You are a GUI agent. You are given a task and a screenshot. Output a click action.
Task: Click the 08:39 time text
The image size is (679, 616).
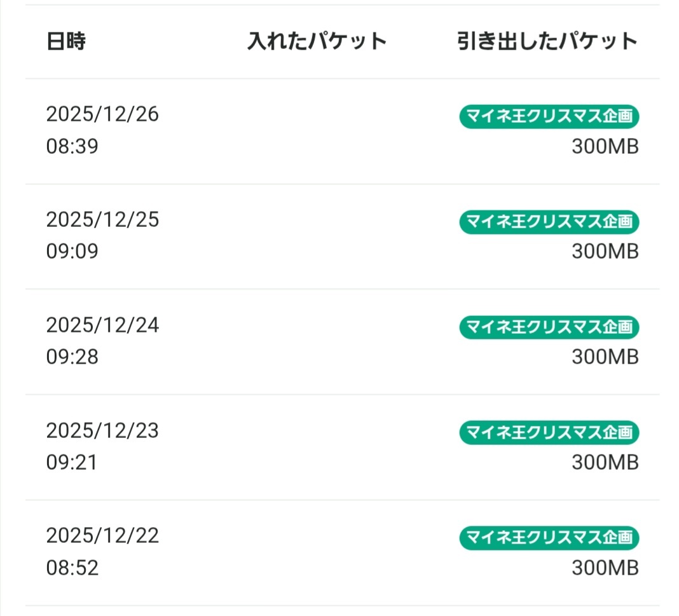72,147
